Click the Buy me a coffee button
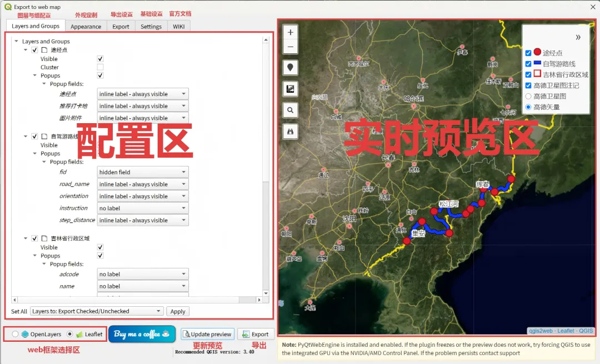This screenshot has height=364, width=600. 142,334
